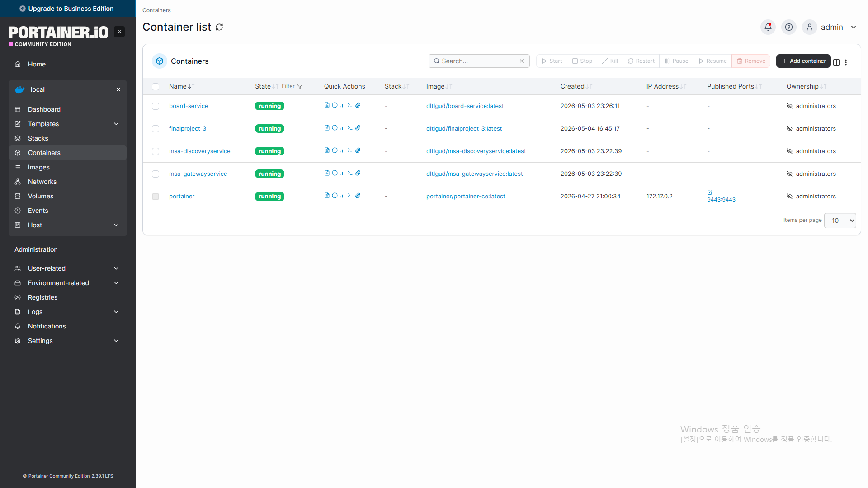Attach to the msa-discoveryservice container
This screenshot has width=868, height=488.
358,150
